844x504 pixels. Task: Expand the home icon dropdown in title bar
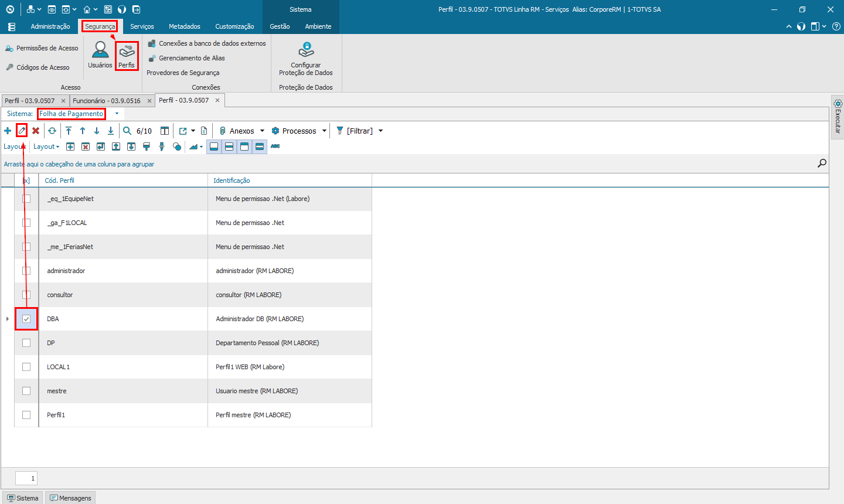click(95, 9)
